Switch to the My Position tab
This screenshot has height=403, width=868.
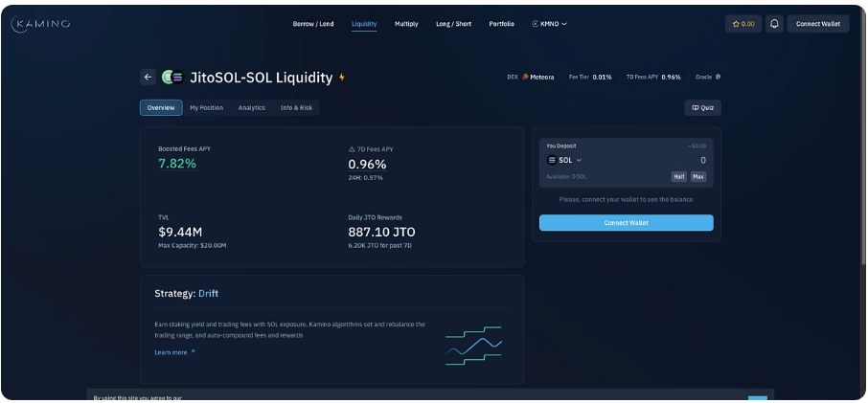click(x=207, y=108)
